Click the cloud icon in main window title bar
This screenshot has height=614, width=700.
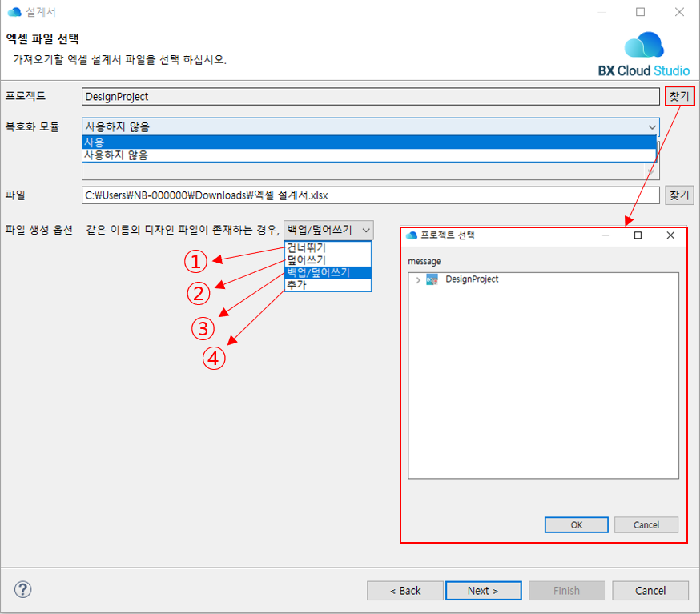(14, 12)
